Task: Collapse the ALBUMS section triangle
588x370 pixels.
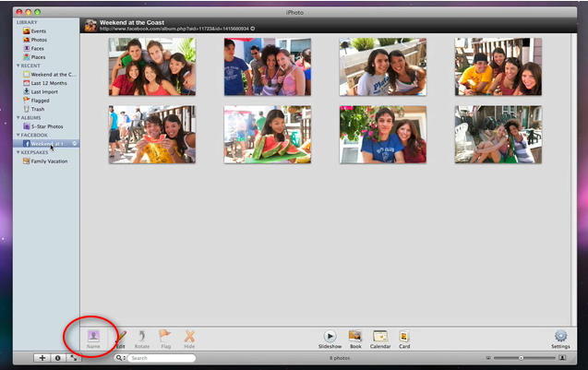Action: [x=18, y=118]
